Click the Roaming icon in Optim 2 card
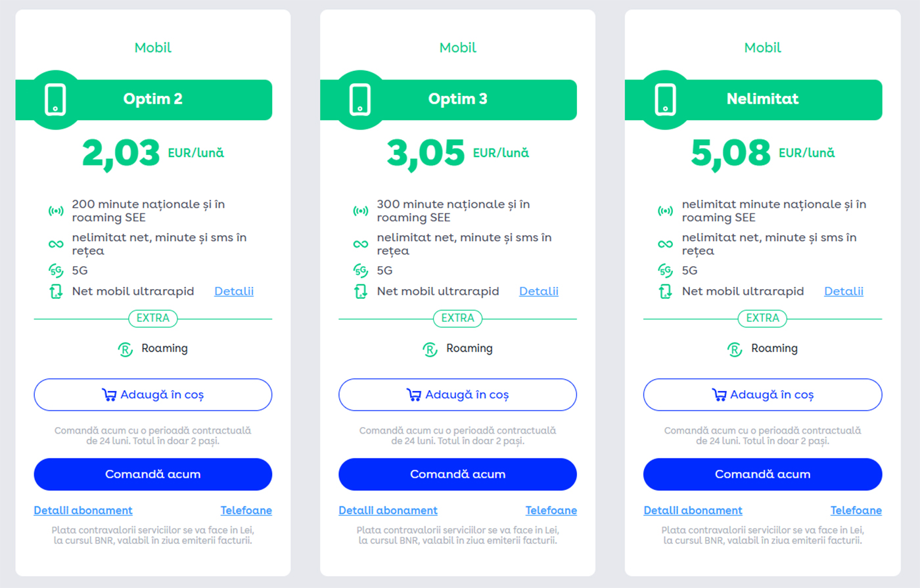The height and width of the screenshot is (588, 920). pyautogui.click(x=125, y=350)
